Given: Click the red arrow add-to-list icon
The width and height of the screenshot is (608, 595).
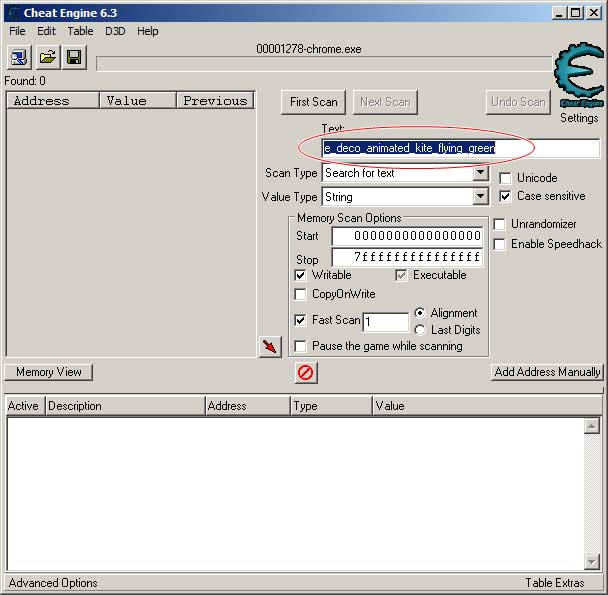Looking at the screenshot, I should (270, 346).
